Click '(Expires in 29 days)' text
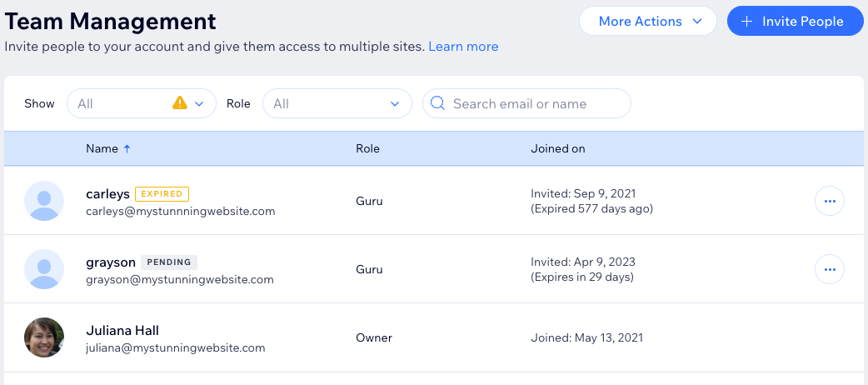 [581, 277]
